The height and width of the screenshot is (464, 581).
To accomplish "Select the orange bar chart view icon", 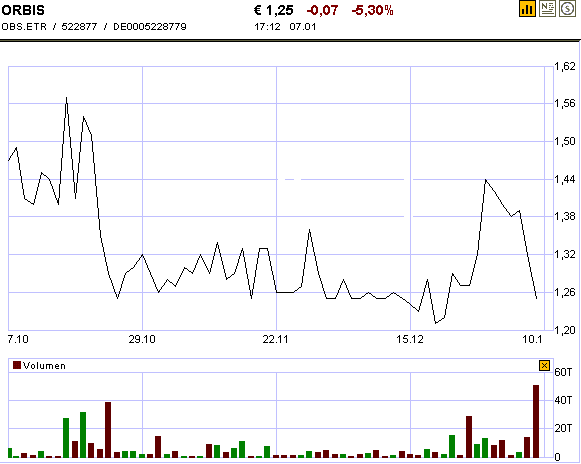I will click(527, 9).
